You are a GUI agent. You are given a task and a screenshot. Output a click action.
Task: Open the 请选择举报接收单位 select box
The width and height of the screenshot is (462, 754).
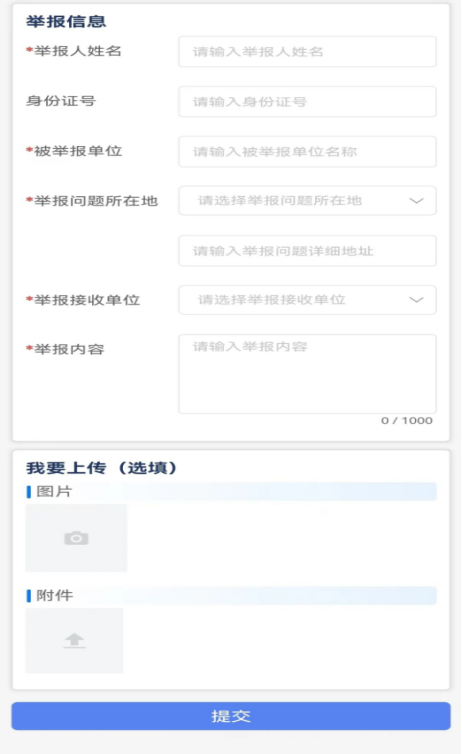(x=307, y=300)
